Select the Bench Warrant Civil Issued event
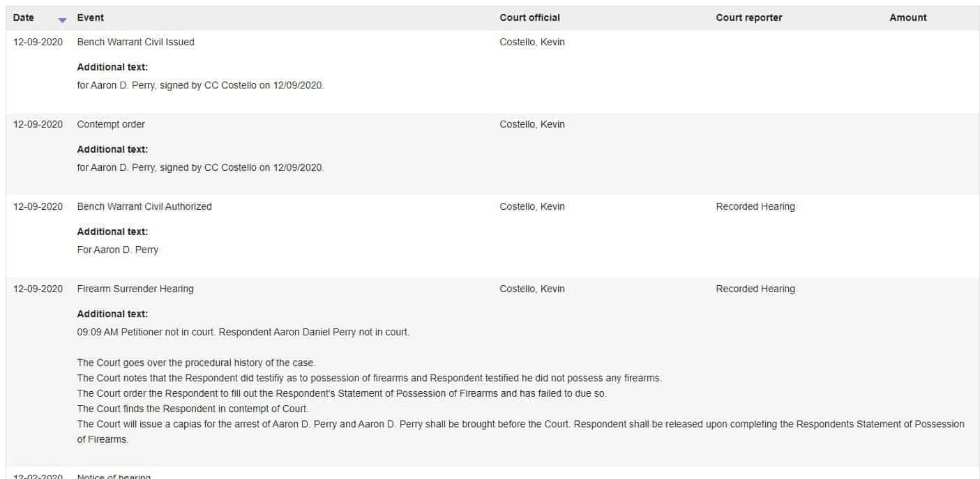Viewport: 980px width, 479px height. (x=135, y=42)
